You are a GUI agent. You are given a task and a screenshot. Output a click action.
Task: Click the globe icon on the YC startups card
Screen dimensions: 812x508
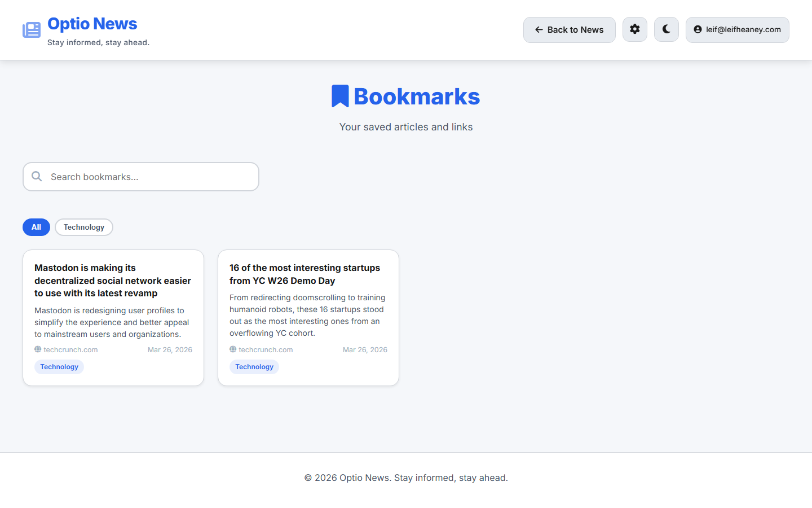232,349
